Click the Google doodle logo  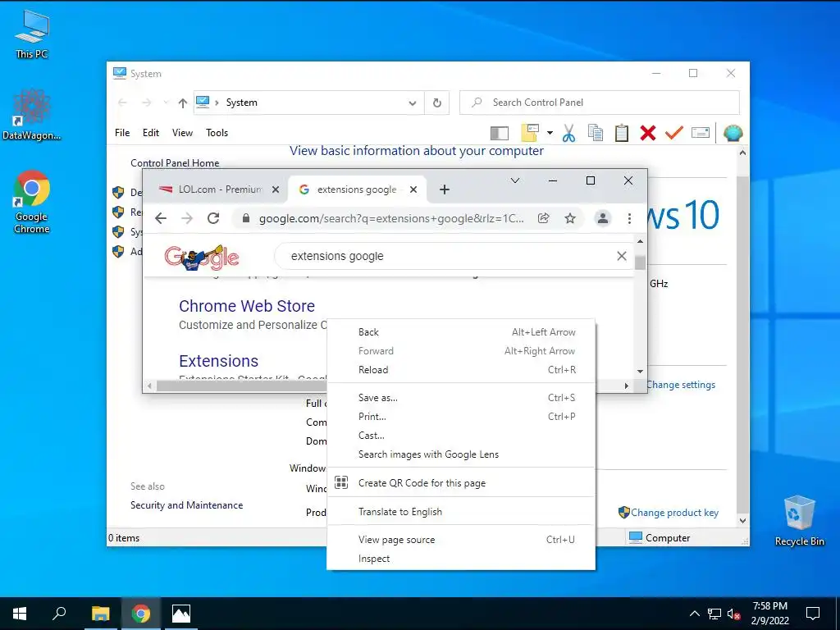click(202, 258)
